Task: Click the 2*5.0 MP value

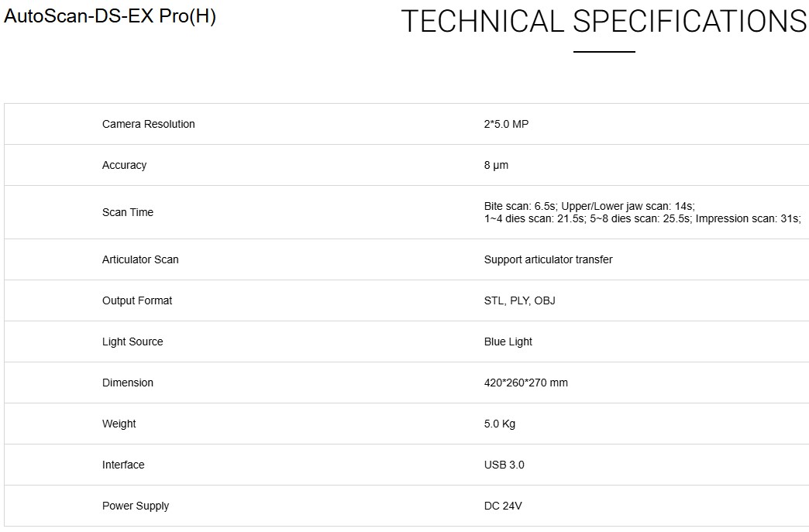Action: coord(506,124)
